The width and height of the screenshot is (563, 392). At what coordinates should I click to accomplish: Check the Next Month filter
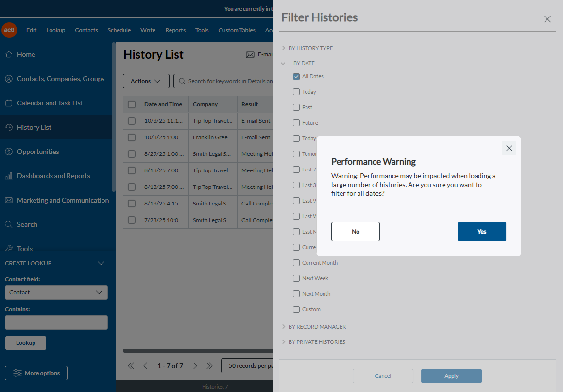(x=296, y=294)
